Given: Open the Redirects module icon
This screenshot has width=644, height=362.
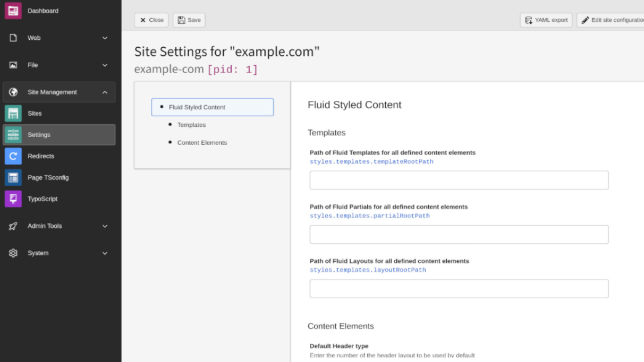Looking at the screenshot, I should click(13, 156).
